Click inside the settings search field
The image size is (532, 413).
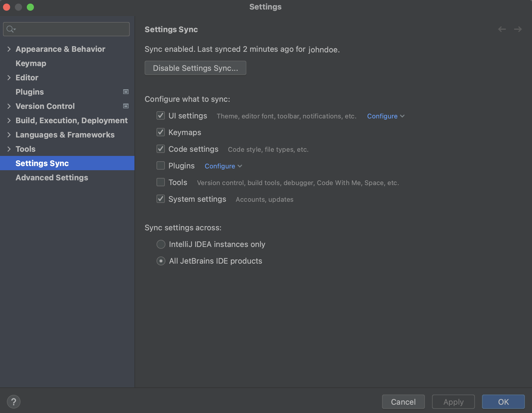coord(66,29)
